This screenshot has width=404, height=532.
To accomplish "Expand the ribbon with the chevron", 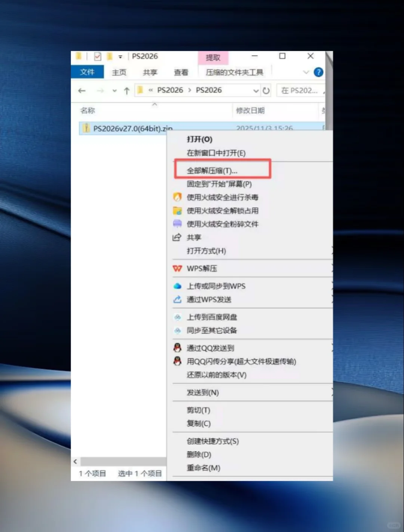I will (x=306, y=72).
